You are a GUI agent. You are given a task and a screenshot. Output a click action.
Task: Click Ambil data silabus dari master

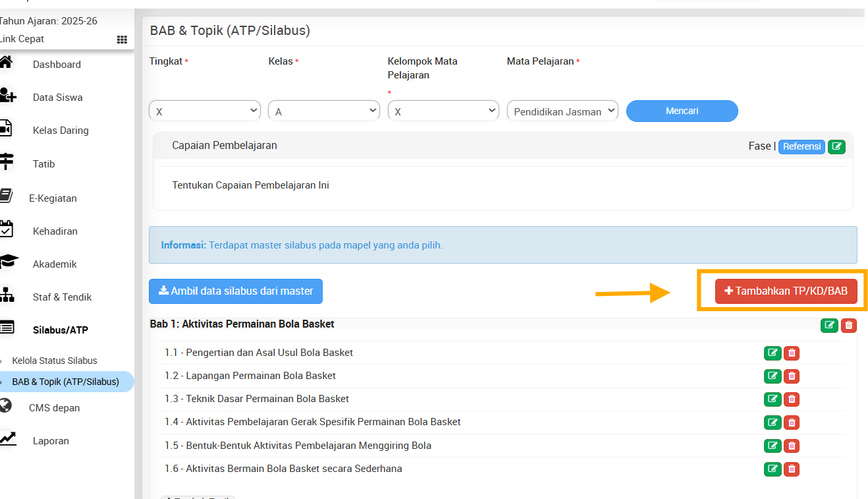[236, 291]
